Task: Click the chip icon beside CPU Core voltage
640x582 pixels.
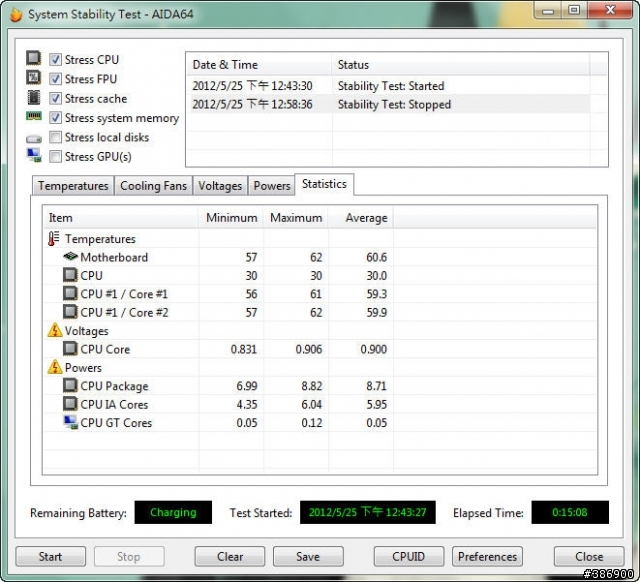Action: [x=70, y=349]
